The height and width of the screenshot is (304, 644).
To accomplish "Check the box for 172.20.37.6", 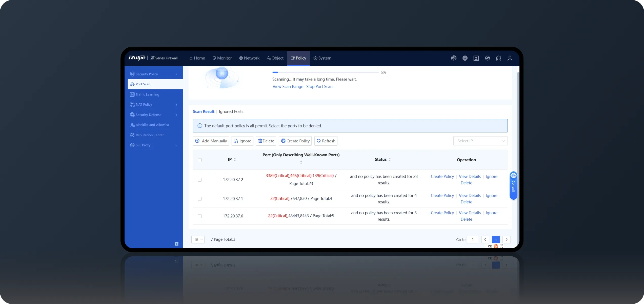I will pos(199,216).
